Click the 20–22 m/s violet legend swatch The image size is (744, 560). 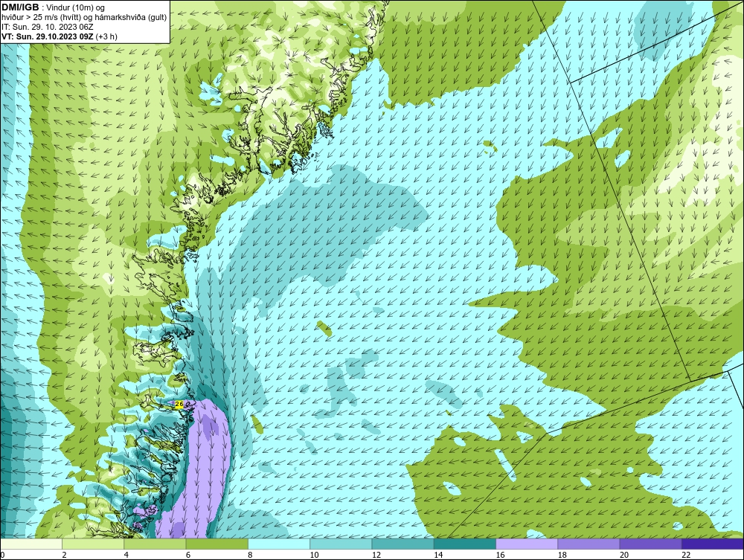(x=650, y=544)
